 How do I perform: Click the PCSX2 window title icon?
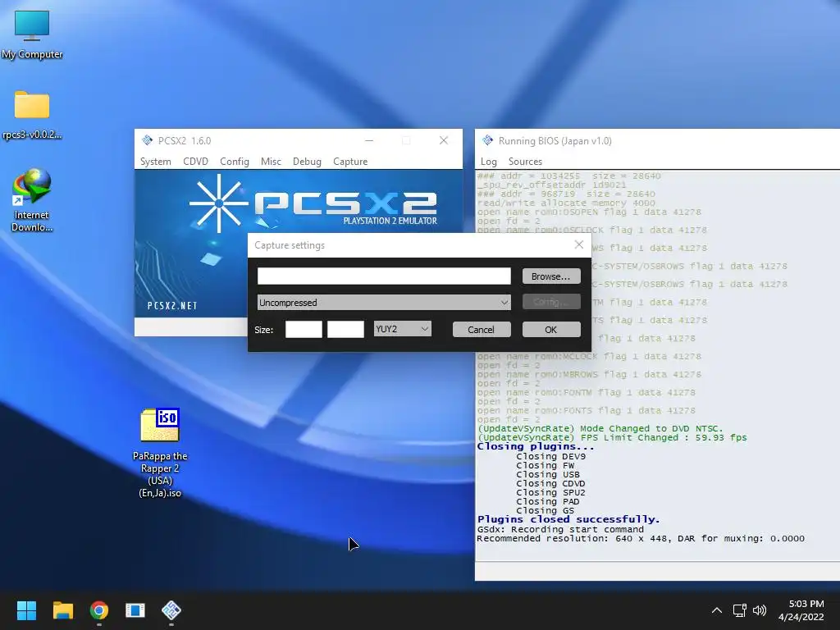[148, 140]
